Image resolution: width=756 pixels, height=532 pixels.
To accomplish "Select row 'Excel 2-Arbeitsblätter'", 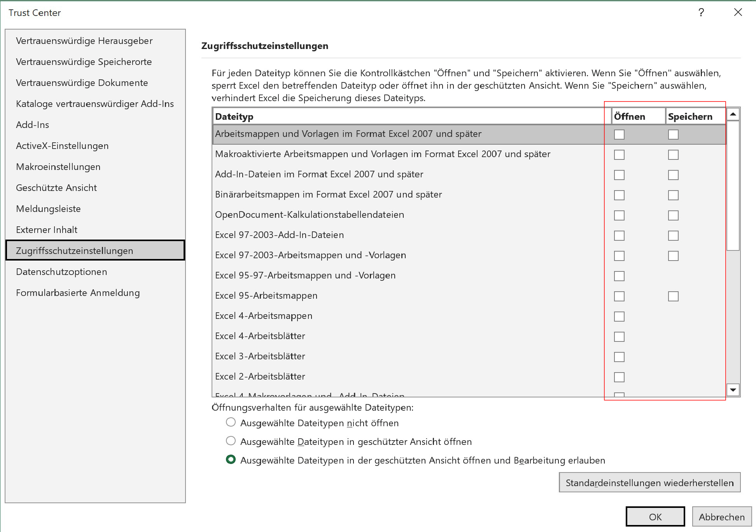I will click(x=469, y=377).
